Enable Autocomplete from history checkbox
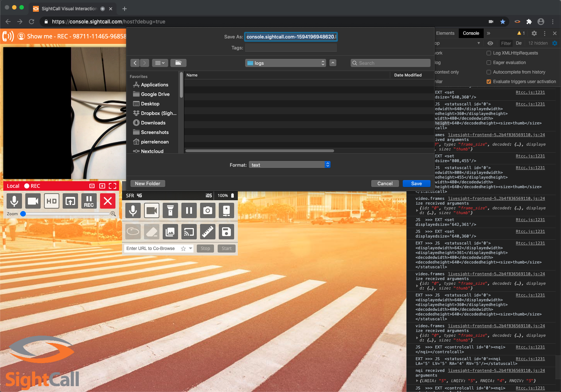Image resolution: width=561 pixels, height=392 pixels. coord(489,72)
